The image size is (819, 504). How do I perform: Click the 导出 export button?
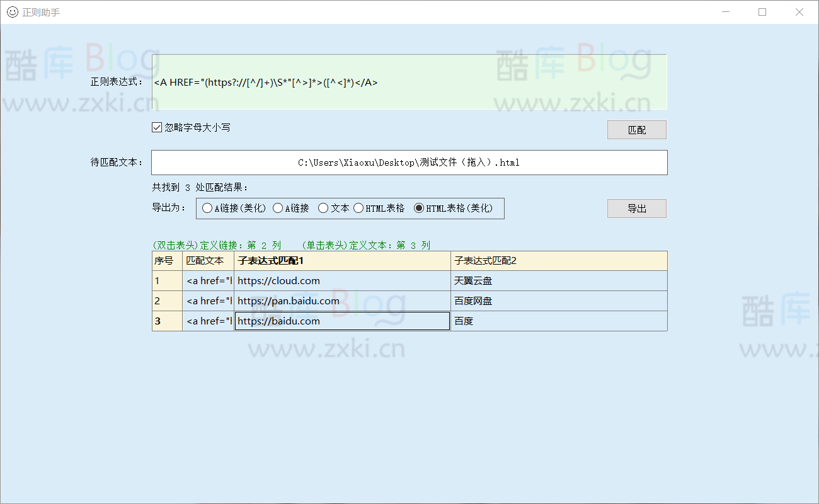pos(636,209)
